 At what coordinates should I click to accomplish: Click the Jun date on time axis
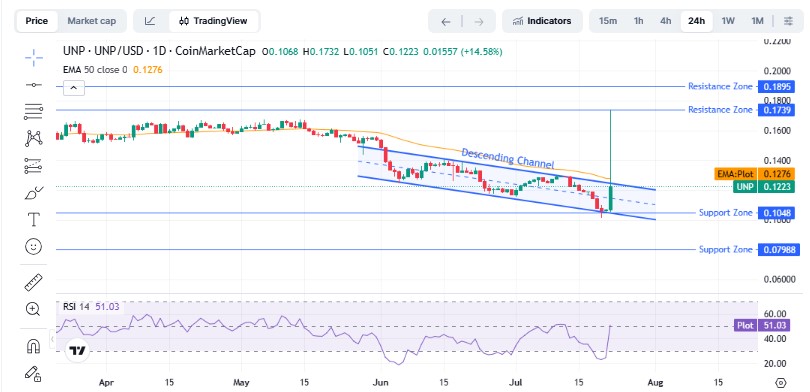(x=381, y=383)
